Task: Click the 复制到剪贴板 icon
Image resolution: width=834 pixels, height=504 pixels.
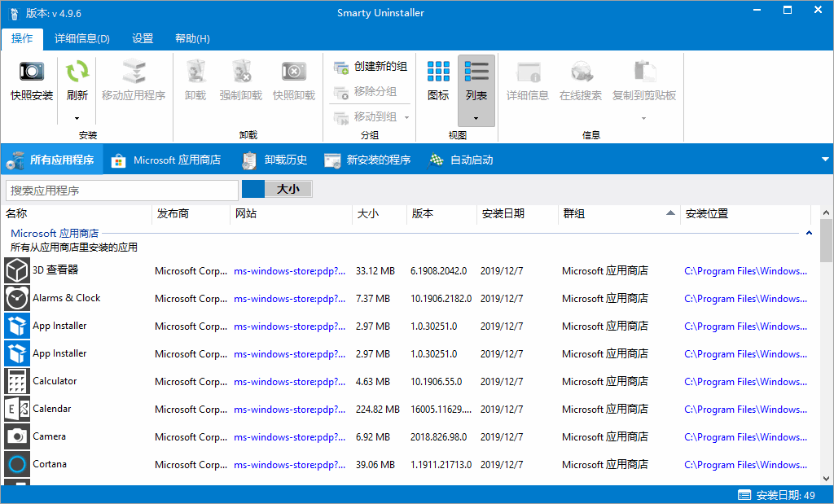Action: (x=644, y=72)
